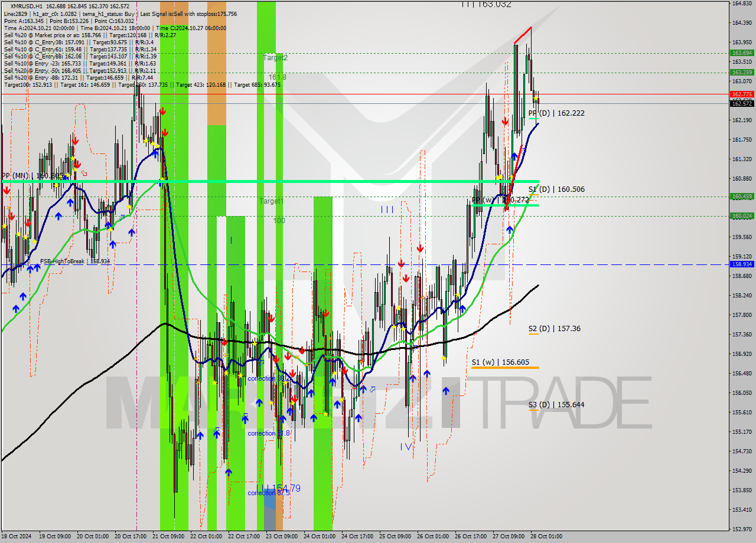This screenshot has height=543, width=756.
Task: Click the '100' Fibonacci level label
Action: [279, 220]
